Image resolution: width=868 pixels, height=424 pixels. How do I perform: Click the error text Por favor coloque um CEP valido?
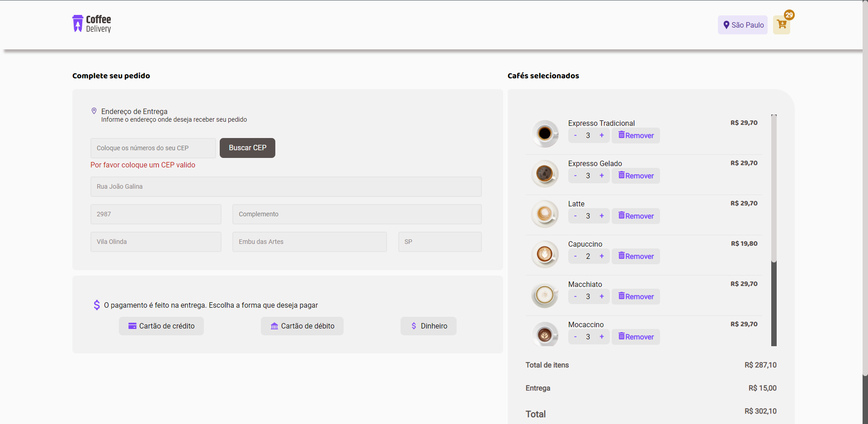[143, 165]
